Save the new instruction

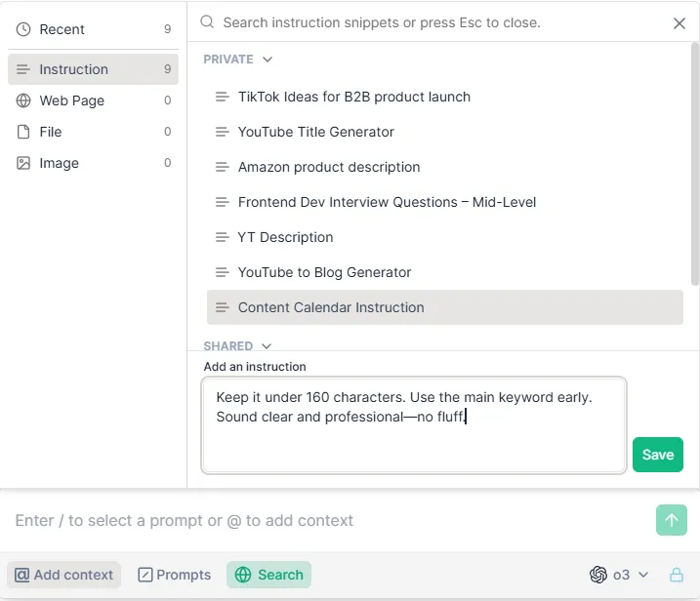[658, 455]
